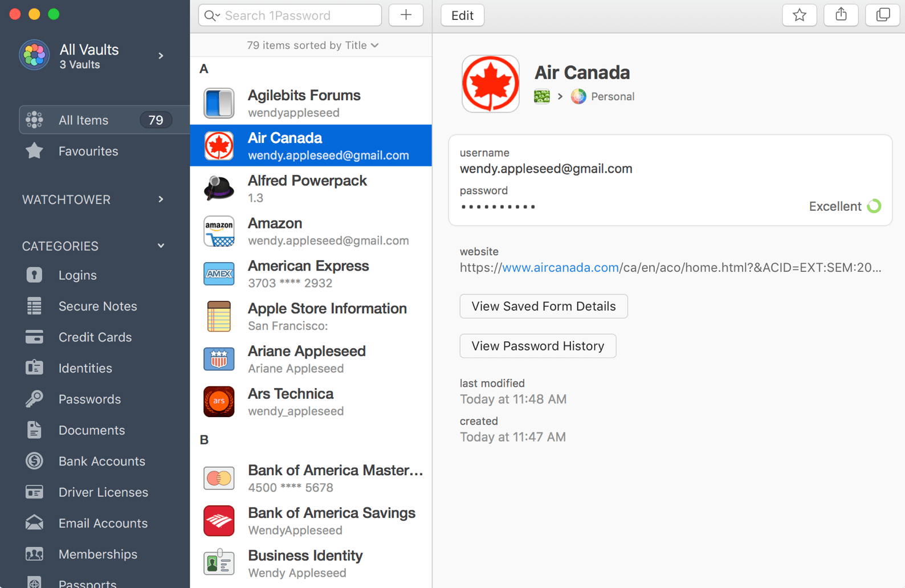Click View Saved Form Details
Image resolution: width=905 pixels, height=588 pixels.
coord(544,306)
